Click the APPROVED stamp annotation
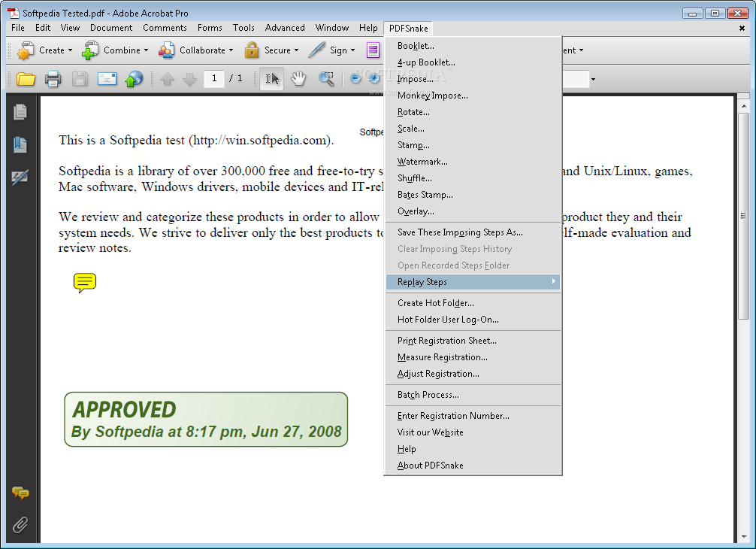Screen dimensions: 756x549 click(x=206, y=419)
